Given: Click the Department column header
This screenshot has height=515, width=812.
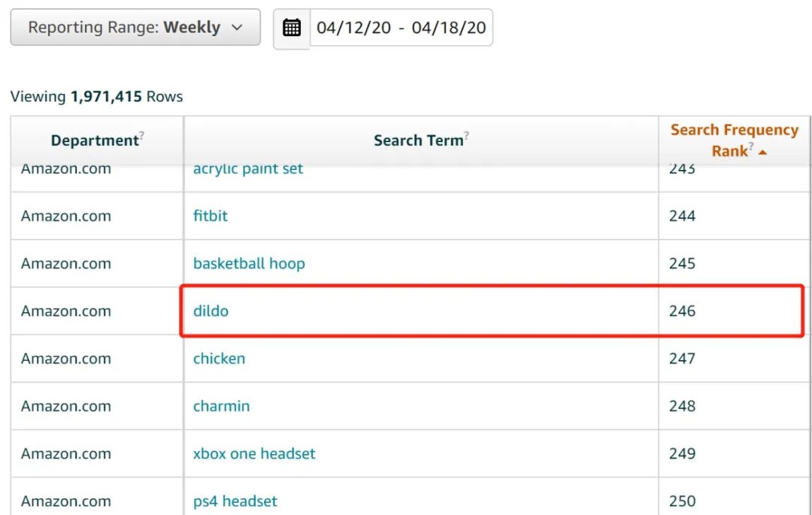Looking at the screenshot, I should [95, 141].
